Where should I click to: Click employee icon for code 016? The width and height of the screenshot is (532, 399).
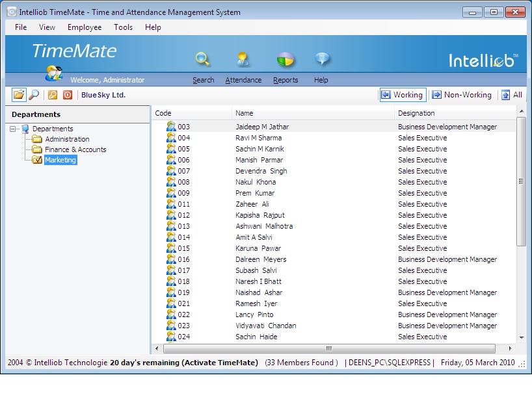point(171,259)
